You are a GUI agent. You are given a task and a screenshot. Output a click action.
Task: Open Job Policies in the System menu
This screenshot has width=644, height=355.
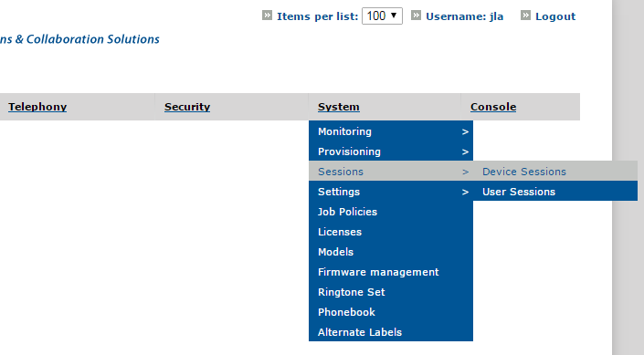[x=391, y=212]
